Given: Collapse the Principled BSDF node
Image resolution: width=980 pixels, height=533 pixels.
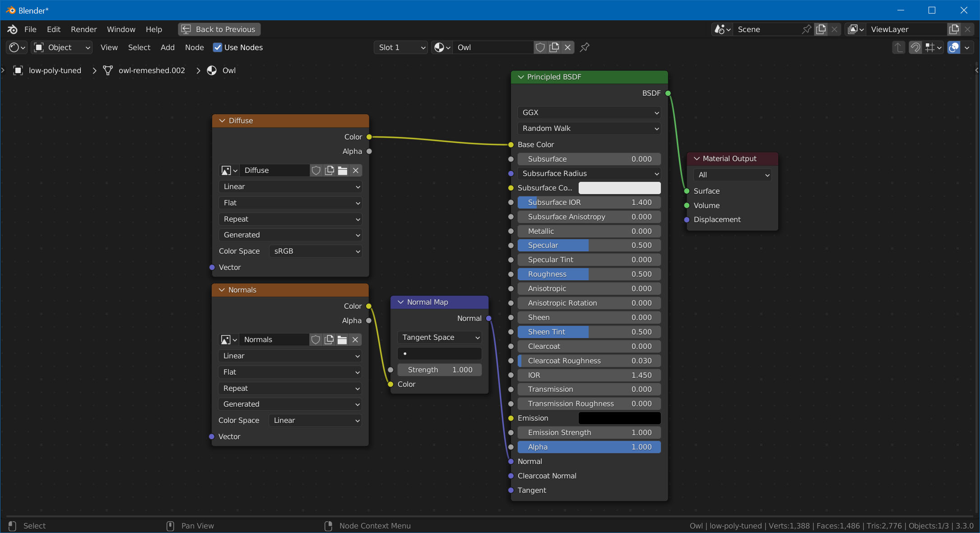Looking at the screenshot, I should pos(521,77).
